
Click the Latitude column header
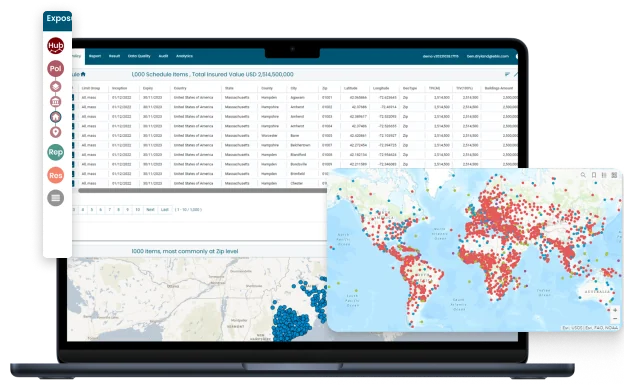click(351, 88)
